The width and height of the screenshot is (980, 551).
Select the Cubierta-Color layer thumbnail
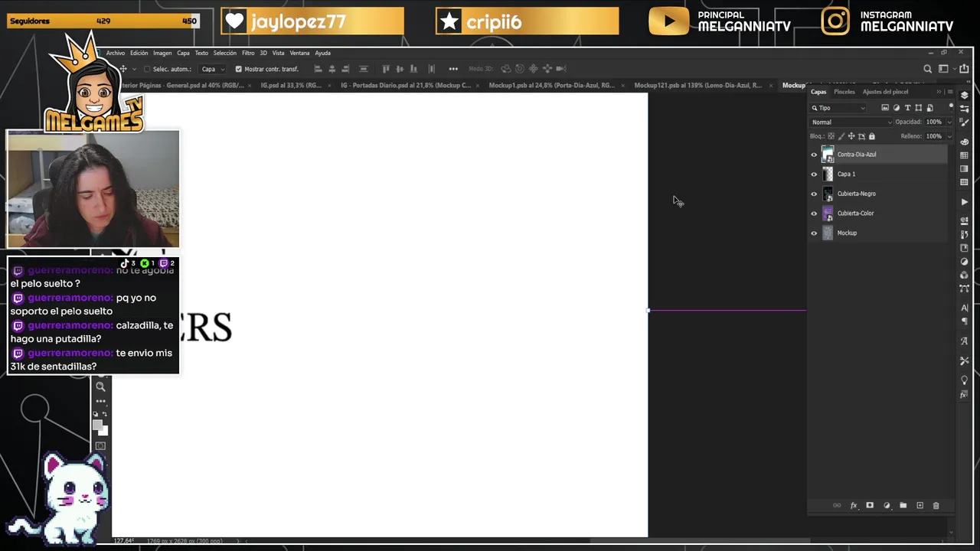(828, 214)
